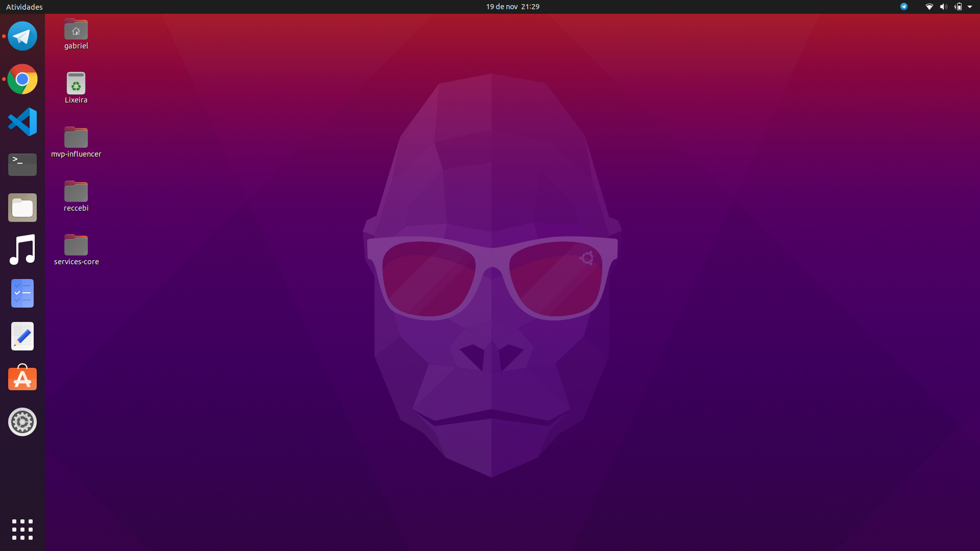Expand the system menu arrow
The height and width of the screenshot is (551, 980).
[970, 7]
